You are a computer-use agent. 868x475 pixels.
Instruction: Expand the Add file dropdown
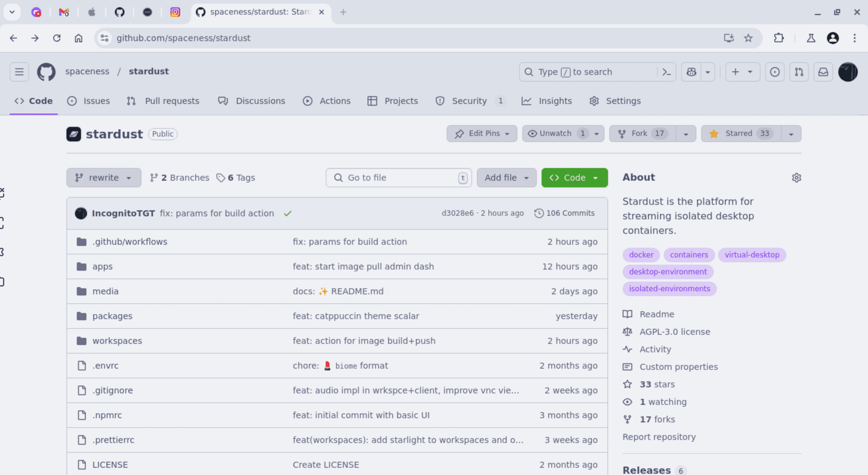coord(506,178)
